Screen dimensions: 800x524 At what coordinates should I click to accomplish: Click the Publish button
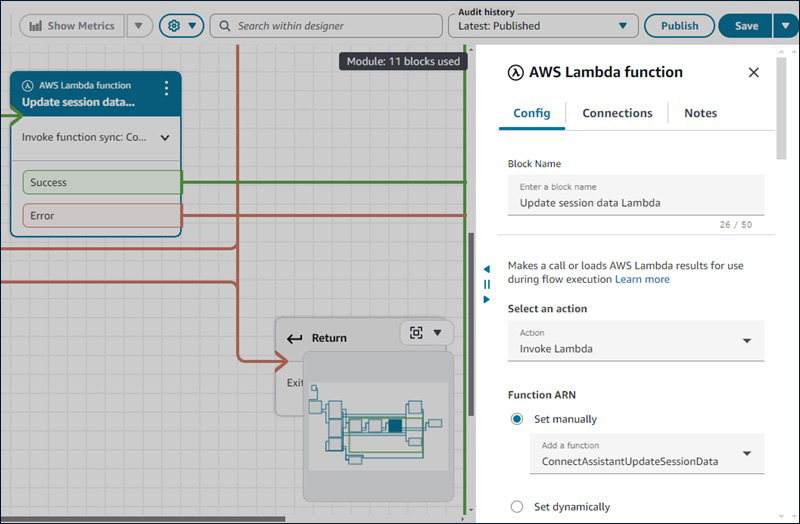coord(679,26)
